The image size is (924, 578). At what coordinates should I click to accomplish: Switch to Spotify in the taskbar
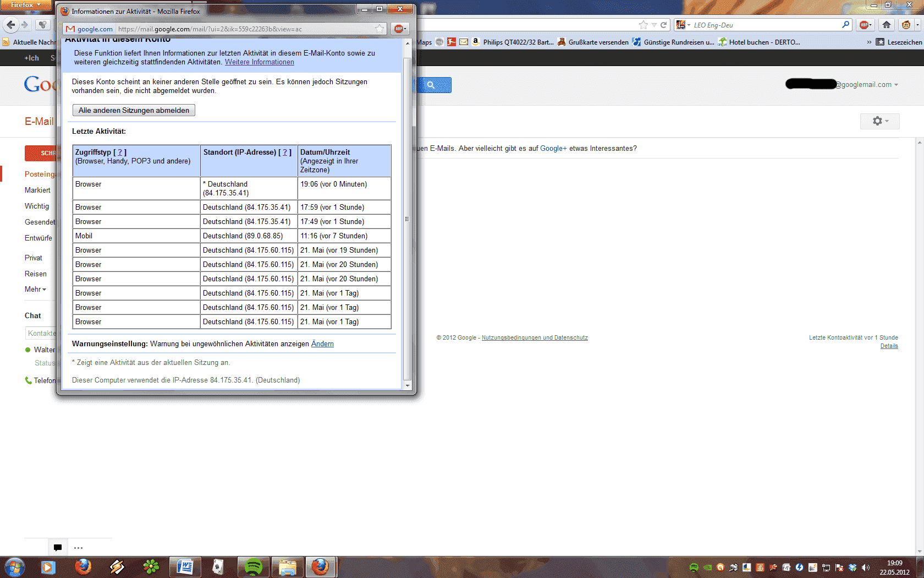[x=254, y=567]
